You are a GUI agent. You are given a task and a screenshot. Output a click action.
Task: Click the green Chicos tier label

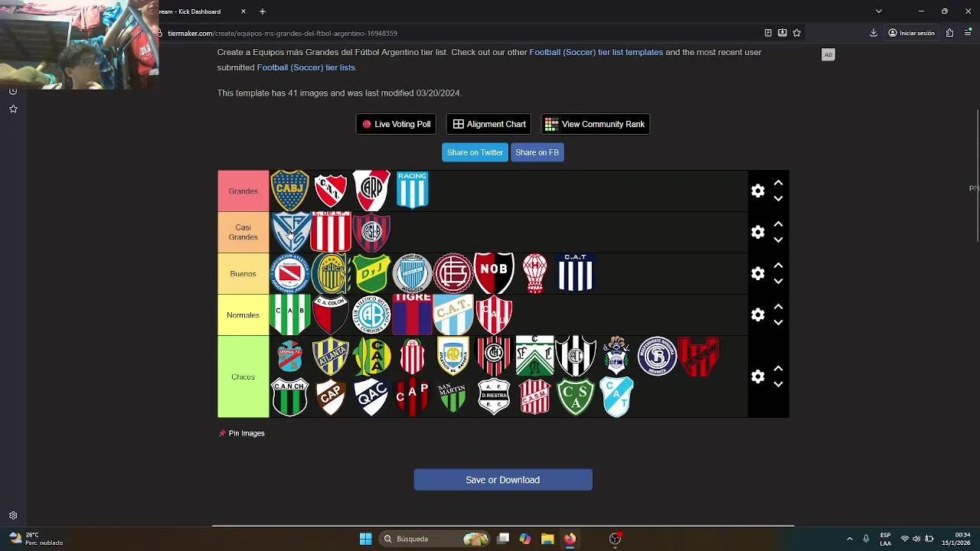tap(243, 377)
